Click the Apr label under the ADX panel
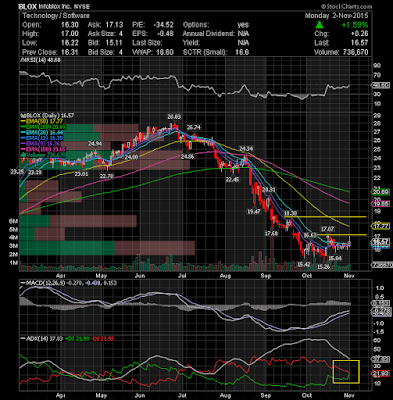Image resolution: width=393 pixels, height=400 pixels. (x=60, y=395)
